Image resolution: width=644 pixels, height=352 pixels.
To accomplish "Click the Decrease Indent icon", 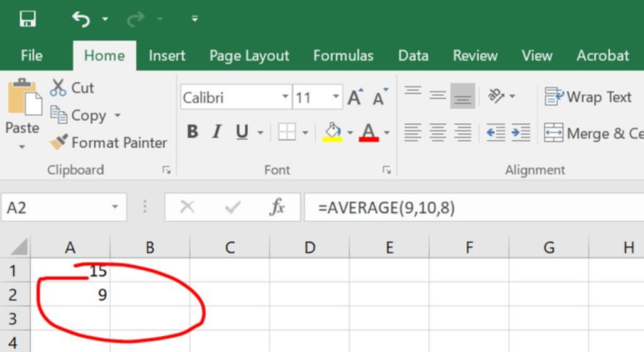I will coord(496,133).
